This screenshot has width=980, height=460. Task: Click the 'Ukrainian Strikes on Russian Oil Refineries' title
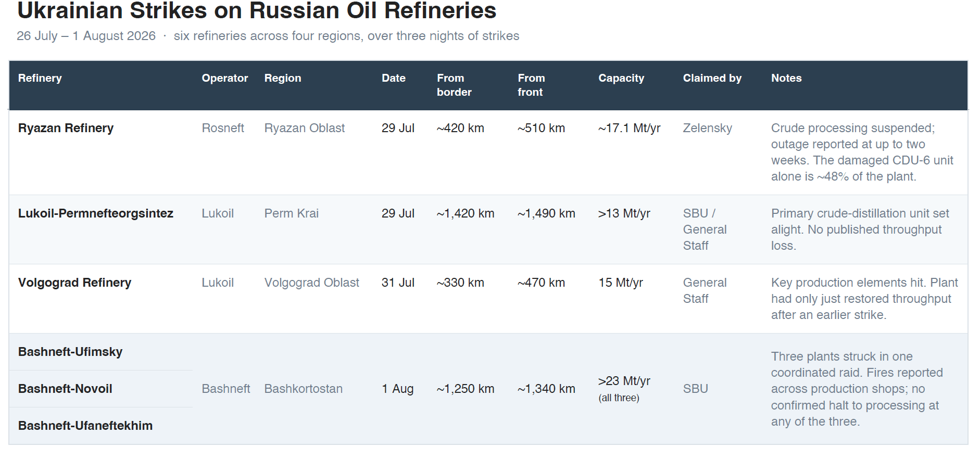coord(257,10)
